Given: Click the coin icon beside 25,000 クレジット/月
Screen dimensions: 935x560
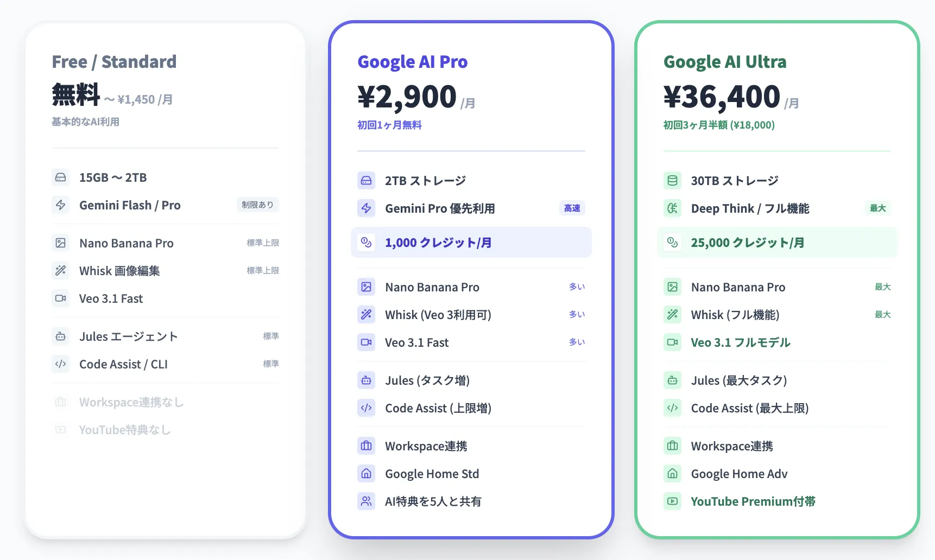Looking at the screenshot, I should coord(673,243).
